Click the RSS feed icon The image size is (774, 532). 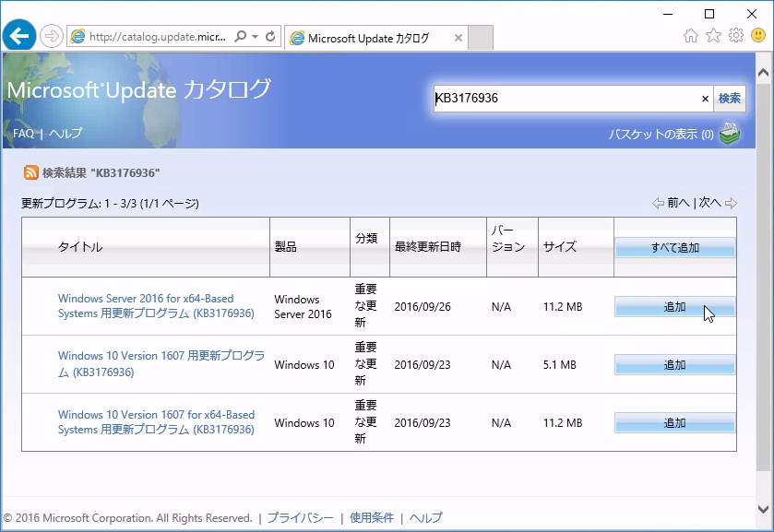[30, 172]
